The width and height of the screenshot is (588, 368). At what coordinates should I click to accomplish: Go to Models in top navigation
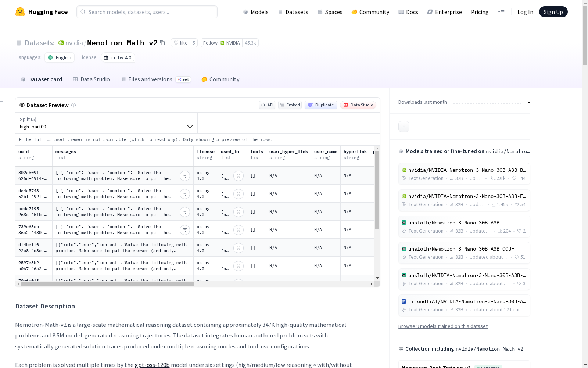coord(256,12)
